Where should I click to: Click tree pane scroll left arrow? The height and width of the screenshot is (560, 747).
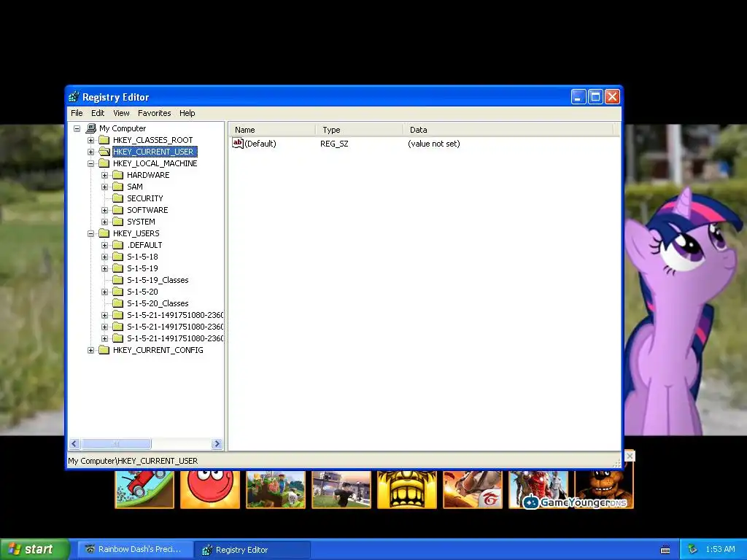[x=74, y=444]
